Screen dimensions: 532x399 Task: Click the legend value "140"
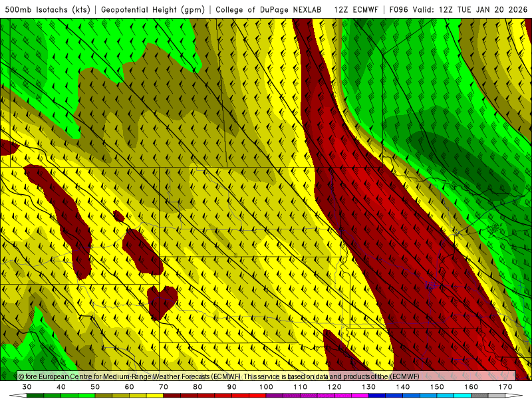point(403,387)
